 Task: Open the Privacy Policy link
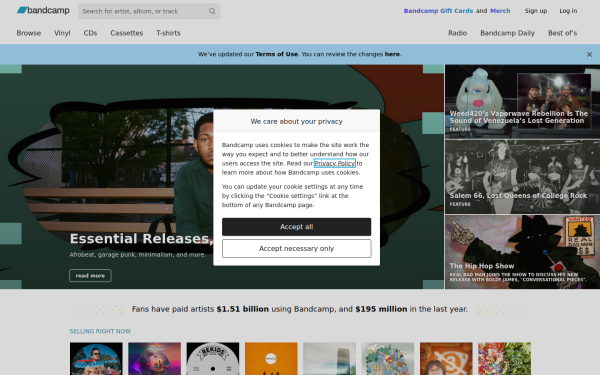[x=334, y=163]
